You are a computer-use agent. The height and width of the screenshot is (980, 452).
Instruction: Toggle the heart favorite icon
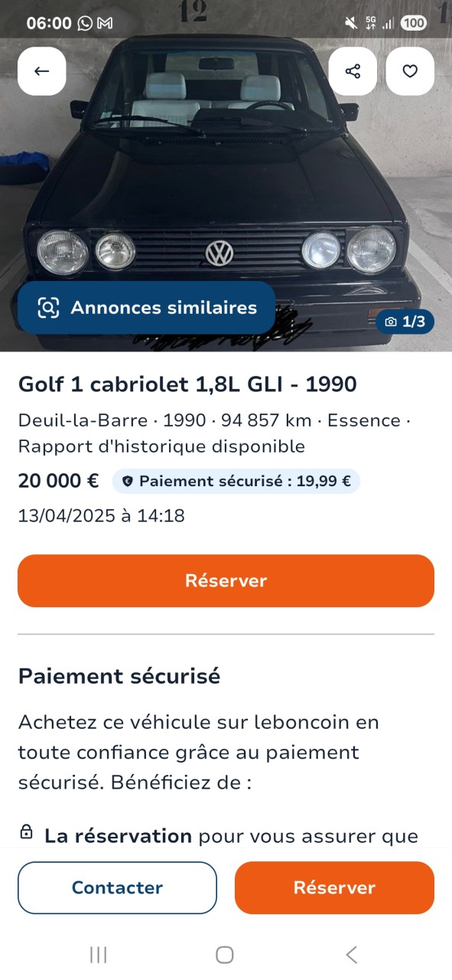click(x=410, y=71)
